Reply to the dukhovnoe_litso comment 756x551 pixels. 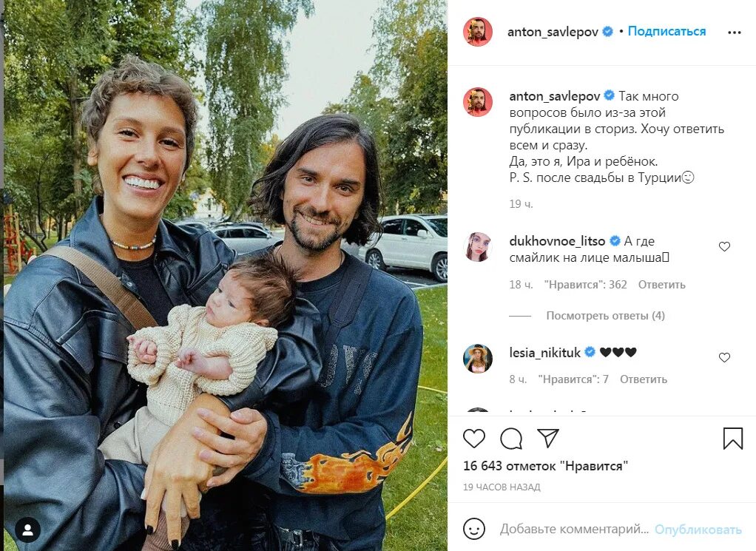tap(661, 285)
